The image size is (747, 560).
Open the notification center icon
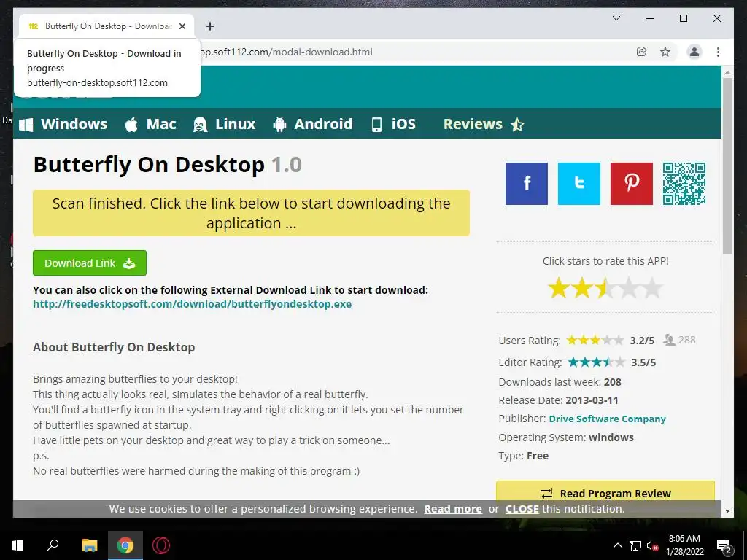point(724,545)
